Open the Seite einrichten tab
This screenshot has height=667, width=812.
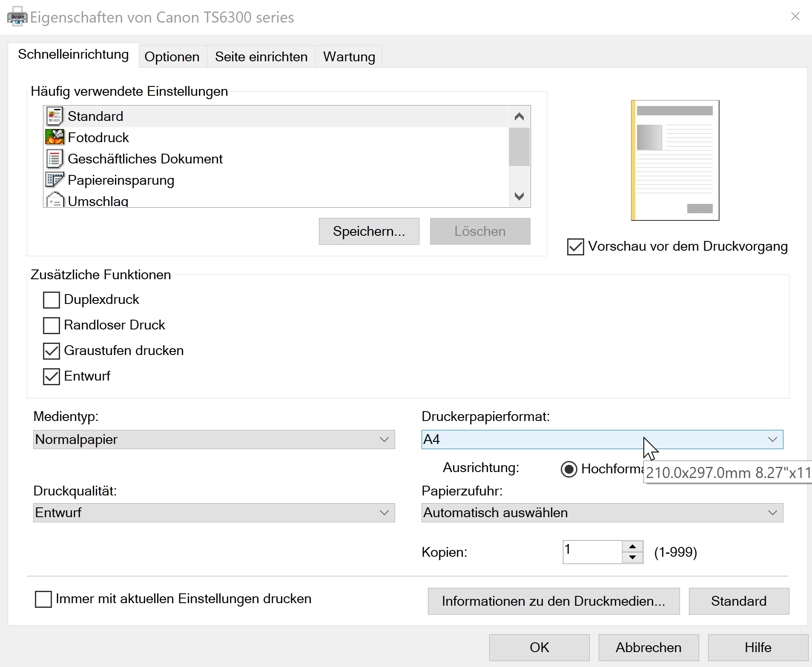click(261, 57)
